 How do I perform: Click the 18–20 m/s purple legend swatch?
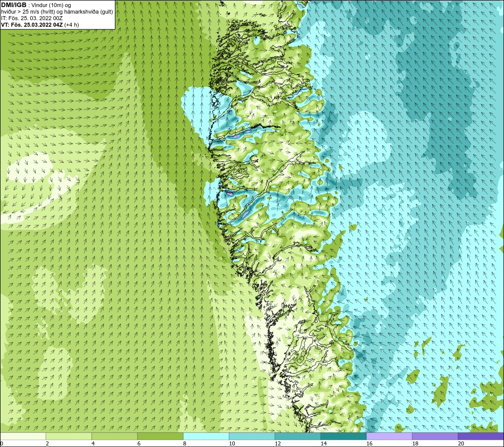point(435,436)
